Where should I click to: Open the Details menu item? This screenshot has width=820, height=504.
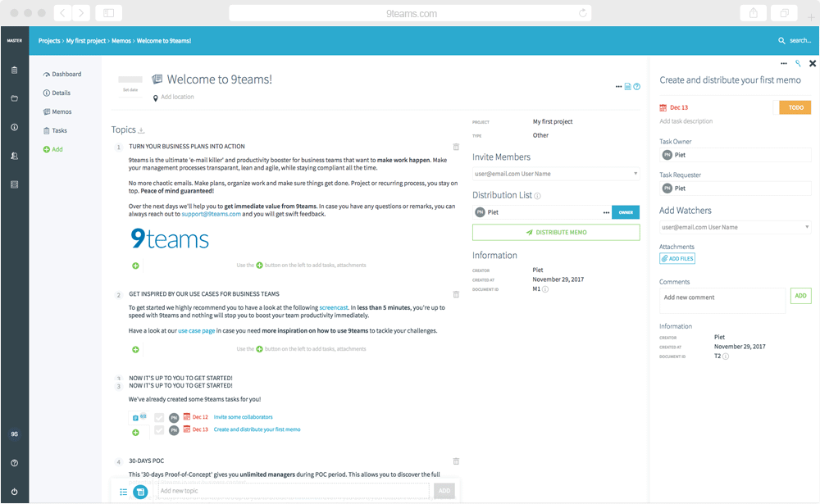57,93
